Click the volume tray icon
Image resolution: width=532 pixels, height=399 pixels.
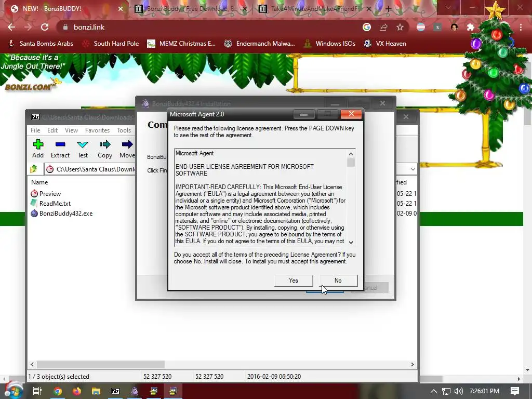[458, 391]
